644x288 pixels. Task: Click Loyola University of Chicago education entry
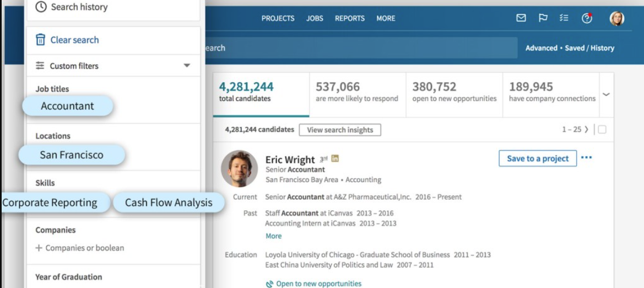[x=378, y=255]
